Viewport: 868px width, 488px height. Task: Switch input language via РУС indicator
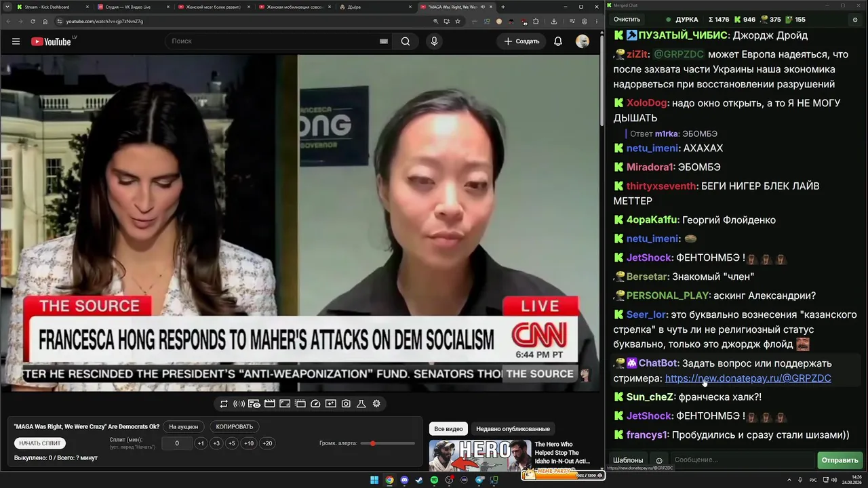pos(813,480)
